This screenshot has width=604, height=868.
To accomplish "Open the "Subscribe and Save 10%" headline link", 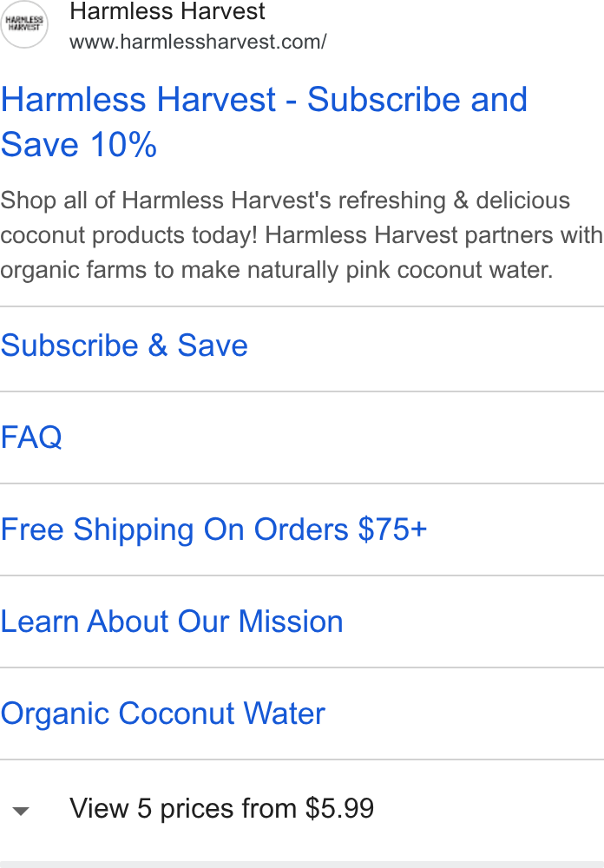I will click(x=264, y=122).
